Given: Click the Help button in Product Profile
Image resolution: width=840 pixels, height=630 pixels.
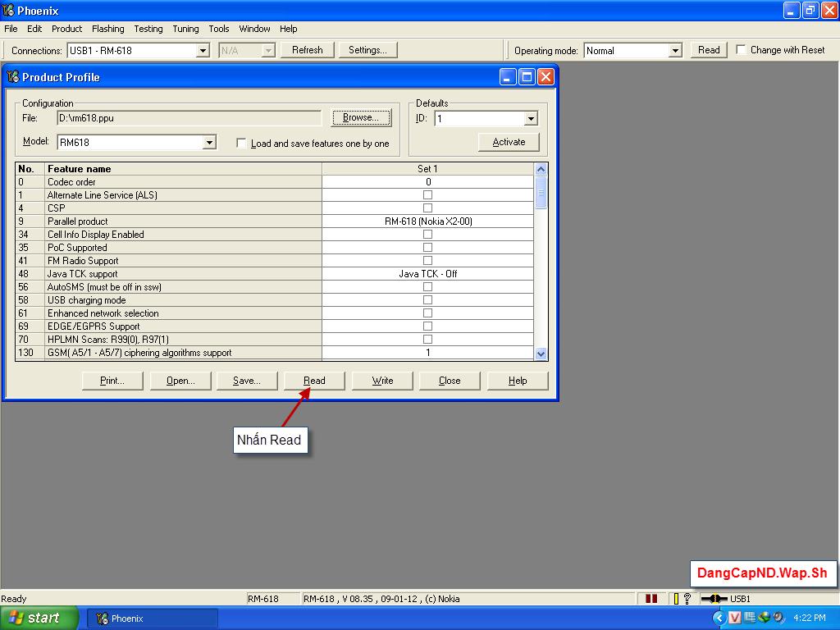Looking at the screenshot, I should tap(518, 381).
